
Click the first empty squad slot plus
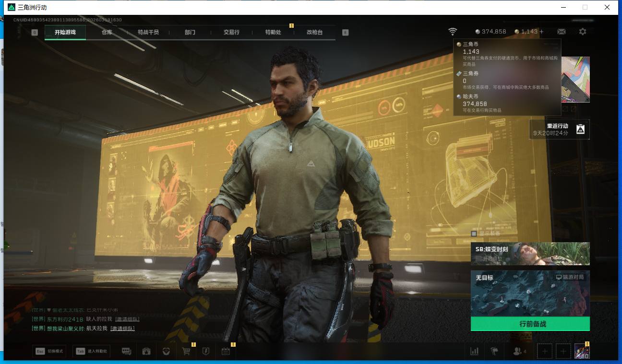[545, 352]
